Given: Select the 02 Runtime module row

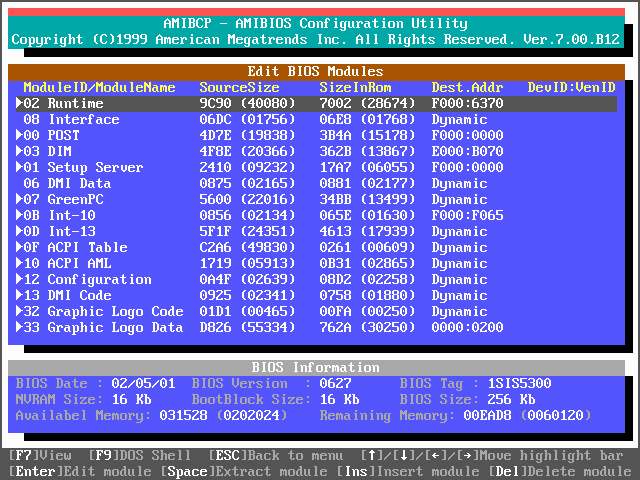Looking at the screenshot, I should coord(316,103).
